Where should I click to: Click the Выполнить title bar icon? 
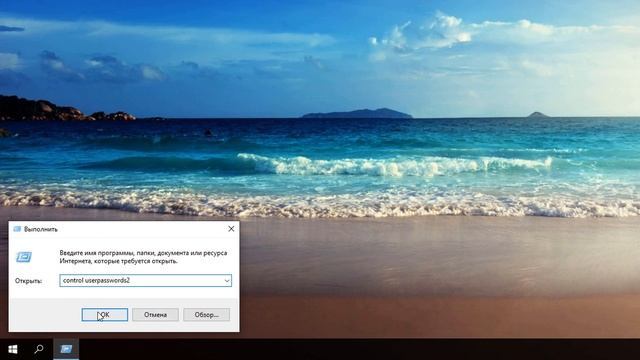[17, 229]
